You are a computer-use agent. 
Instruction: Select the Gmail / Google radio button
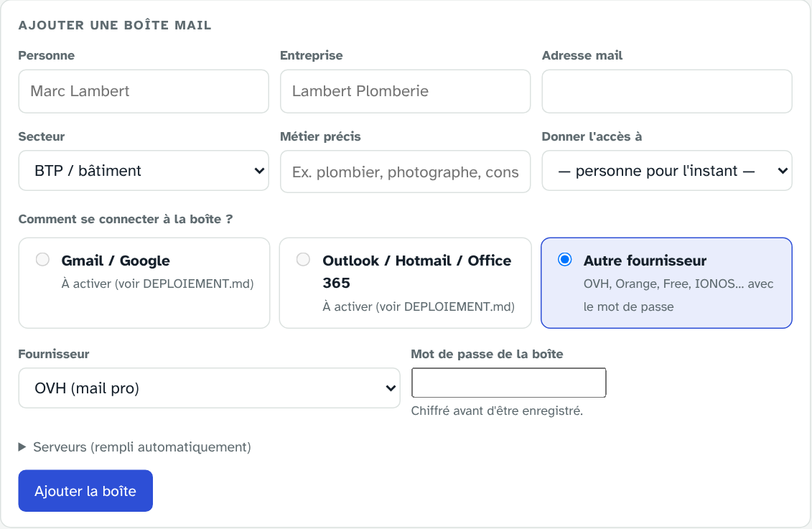(42, 259)
